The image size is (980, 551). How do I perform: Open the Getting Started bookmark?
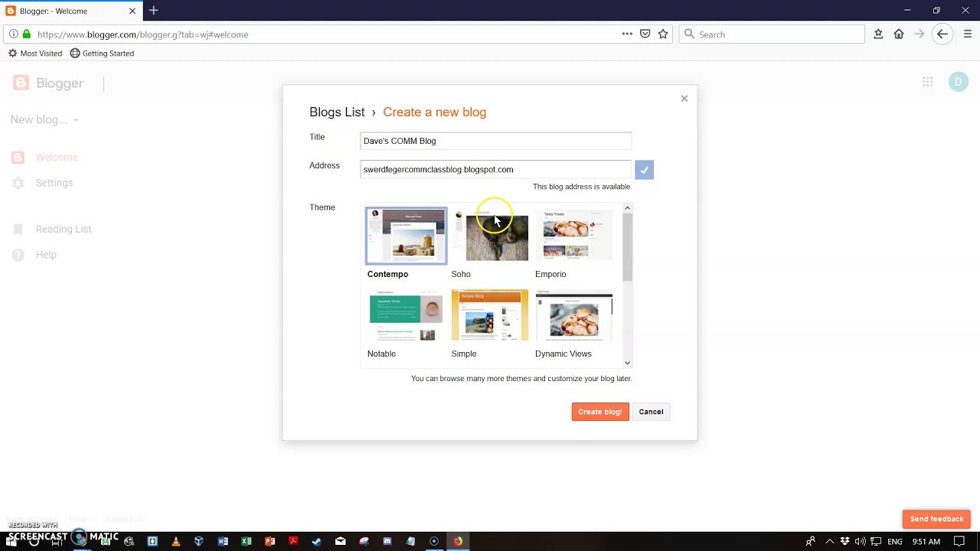[x=102, y=54]
